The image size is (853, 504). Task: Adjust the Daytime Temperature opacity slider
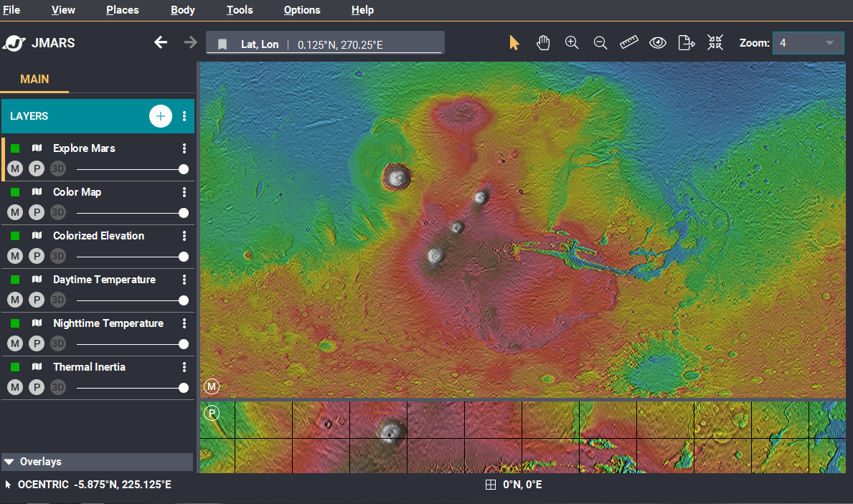point(131,300)
